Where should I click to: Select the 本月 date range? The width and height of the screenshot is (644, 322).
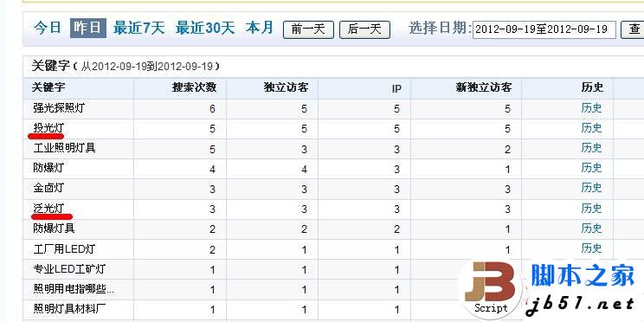coord(260,29)
